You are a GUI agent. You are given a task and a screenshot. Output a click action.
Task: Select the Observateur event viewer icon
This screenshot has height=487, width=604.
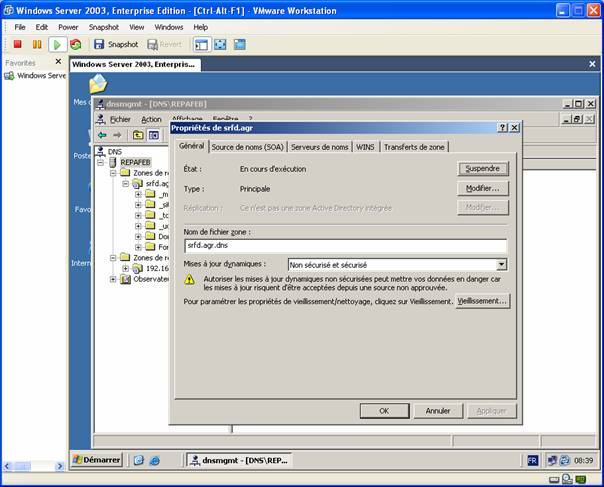tap(125, 279)
